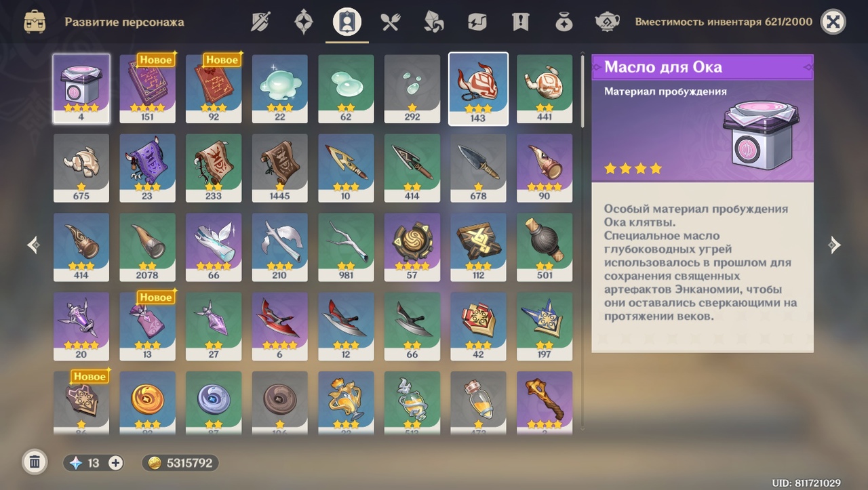Select the Materials tab icon

point(434,22)
